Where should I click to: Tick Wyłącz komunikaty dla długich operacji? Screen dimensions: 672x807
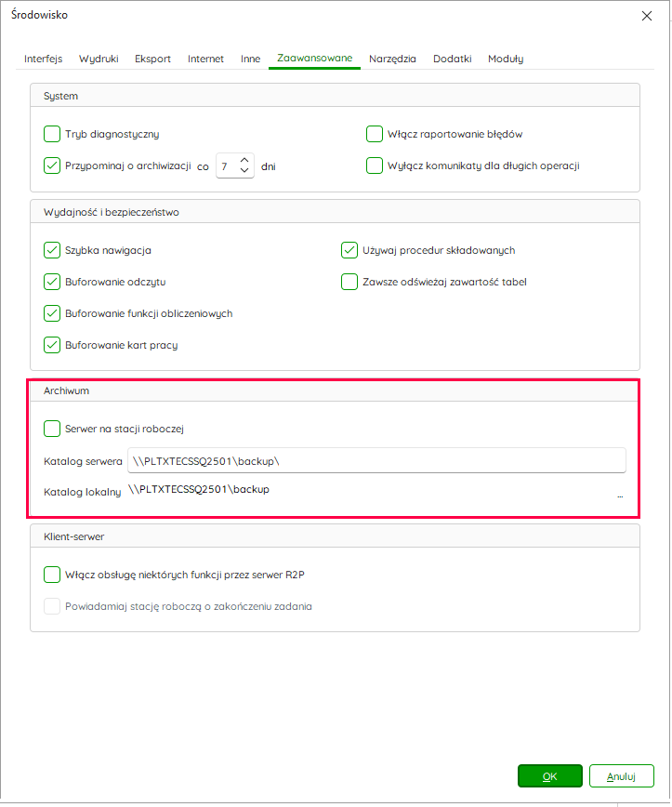point(375,165)
